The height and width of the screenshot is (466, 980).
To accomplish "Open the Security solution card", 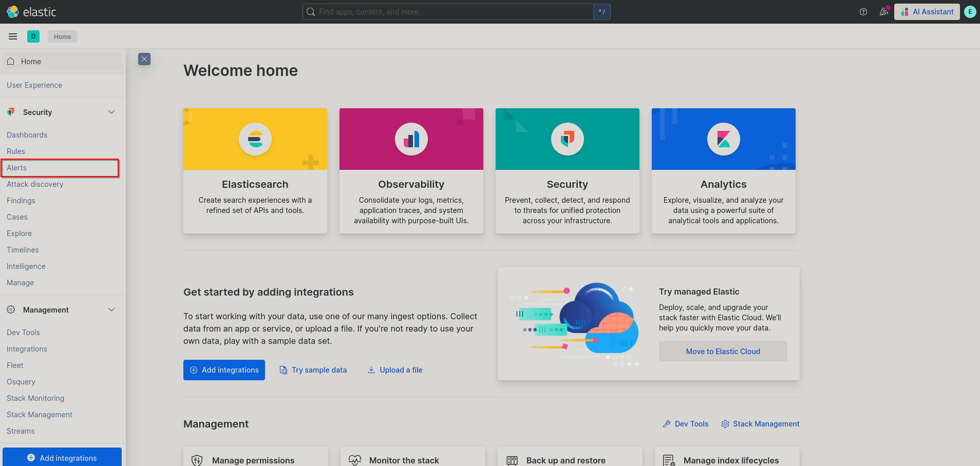I will coord(568,171).
